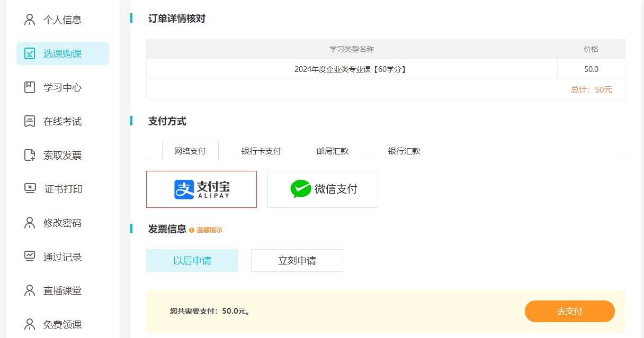The image size is (644, 338).
Task: Click the 证书打印 printer icon
Action: point(30,189)
